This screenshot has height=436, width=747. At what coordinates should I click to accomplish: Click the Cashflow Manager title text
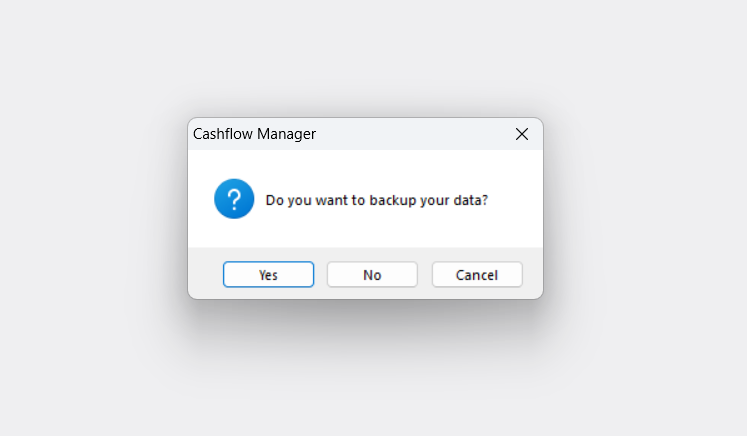point(254,134)
